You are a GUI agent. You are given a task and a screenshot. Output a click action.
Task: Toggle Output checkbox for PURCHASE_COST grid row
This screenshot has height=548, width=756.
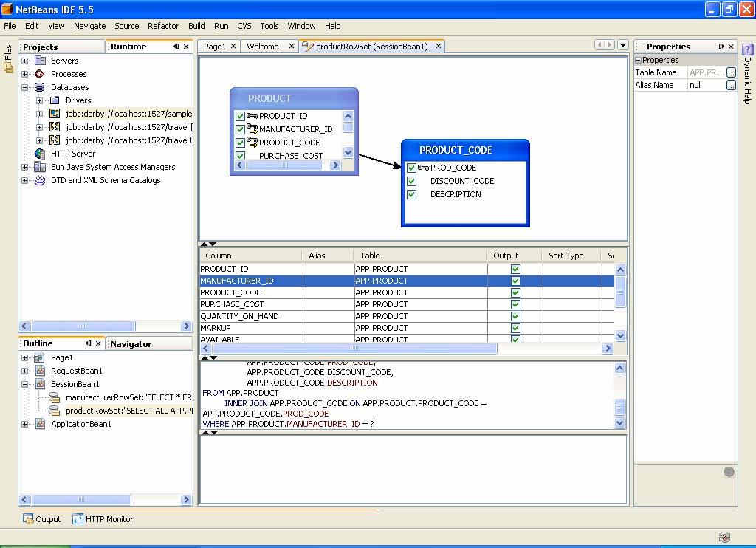[515, 304]
